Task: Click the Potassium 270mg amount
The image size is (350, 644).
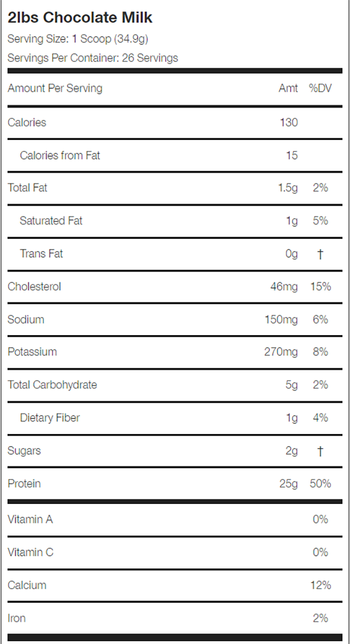Action: 281,352
